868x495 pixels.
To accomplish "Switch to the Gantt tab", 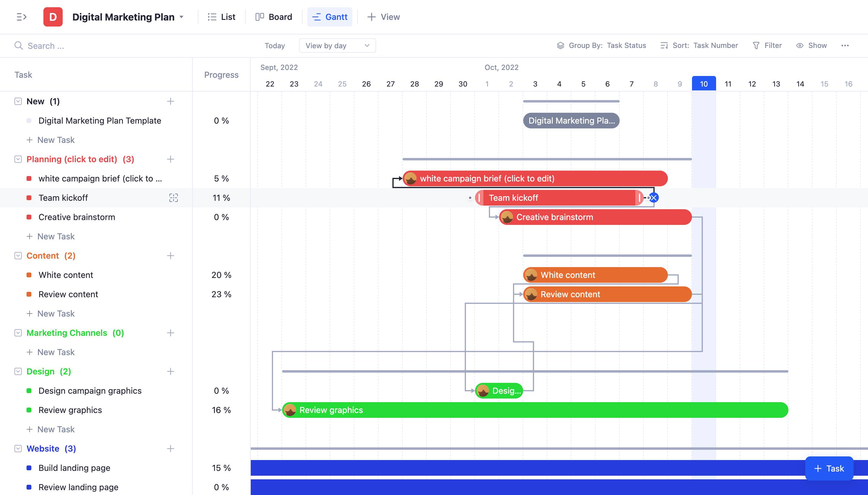I will (329, 17).
